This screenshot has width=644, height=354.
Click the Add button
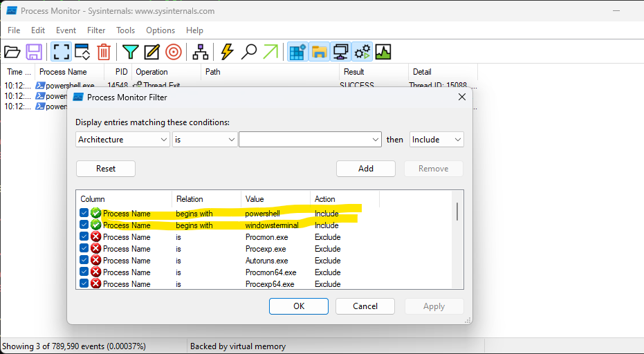pos(365,169)
